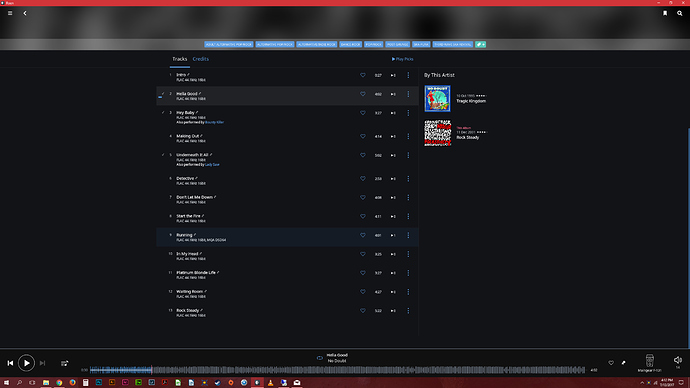Click play count icon for Detective
The width and height of the screenshot is (690, 388).
point(393,179)
